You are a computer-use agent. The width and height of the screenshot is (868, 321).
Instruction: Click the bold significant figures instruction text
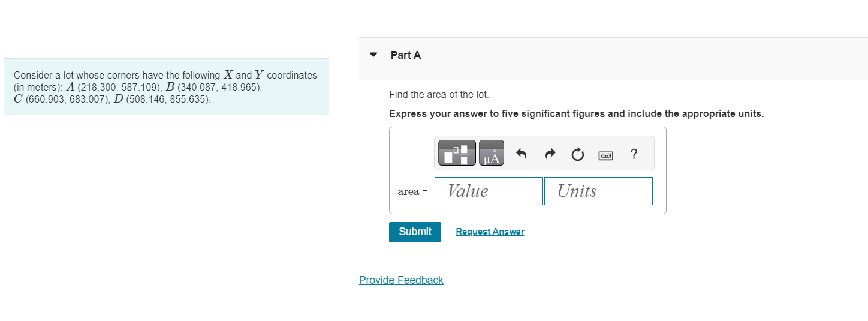(576, 114)
